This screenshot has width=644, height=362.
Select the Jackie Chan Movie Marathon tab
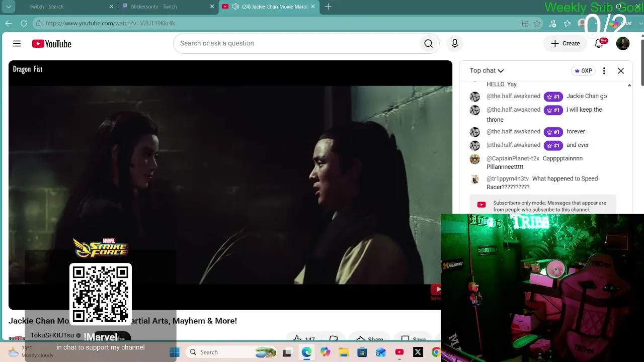click(269, 7)
